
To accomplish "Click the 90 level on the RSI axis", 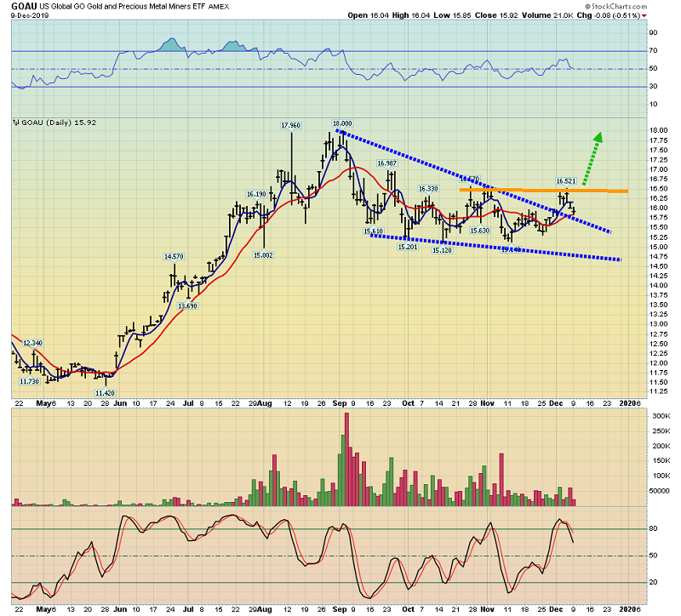I will (653, 32).
